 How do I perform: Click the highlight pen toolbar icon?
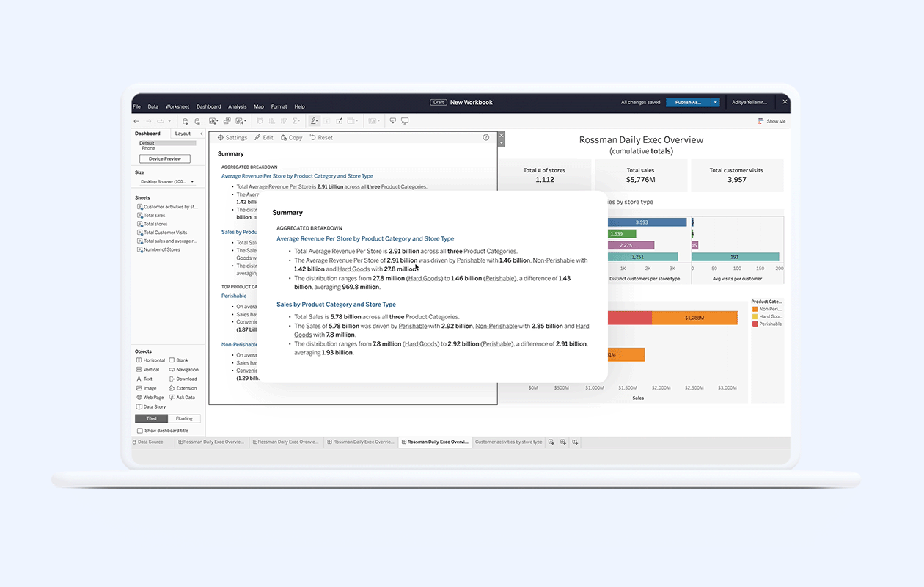[x=314, y=121]
